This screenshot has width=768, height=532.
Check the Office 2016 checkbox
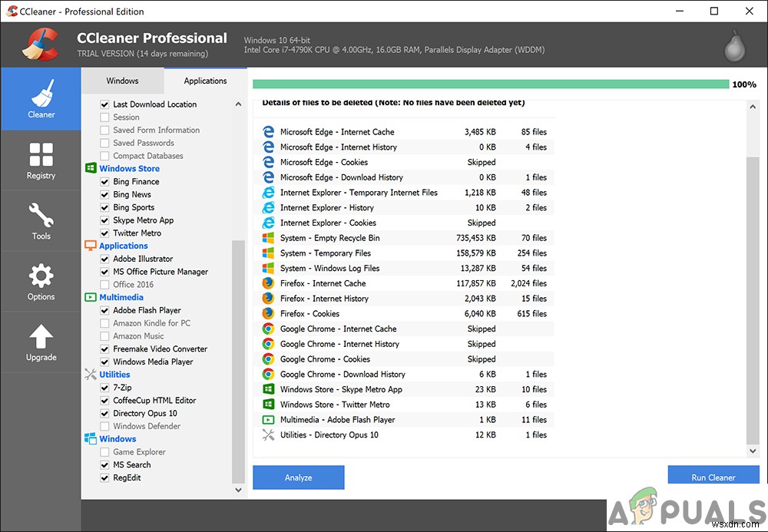click(x=104, y=284)
